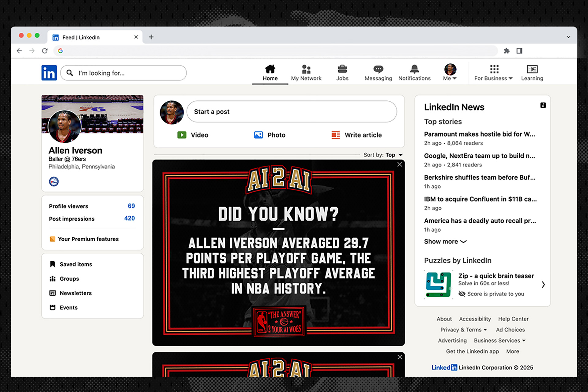Dismiss the first AI2AI post
Viewport: 588px width, 392px height.
coord(400,164)
